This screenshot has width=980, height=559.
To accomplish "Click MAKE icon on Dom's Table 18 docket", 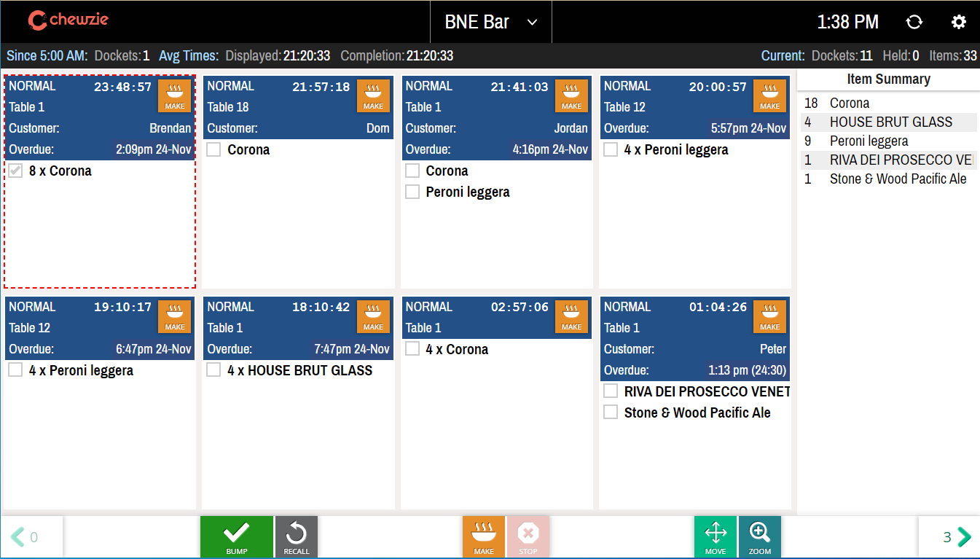I will [373, 96].
